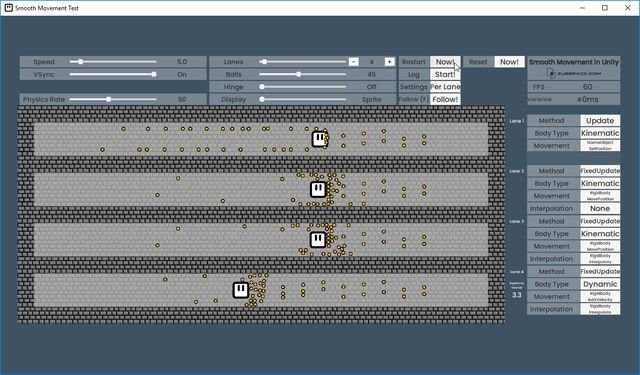Change Lane 2 Movement value
Viewport: 640px width, 375px height.
(600, 196)
